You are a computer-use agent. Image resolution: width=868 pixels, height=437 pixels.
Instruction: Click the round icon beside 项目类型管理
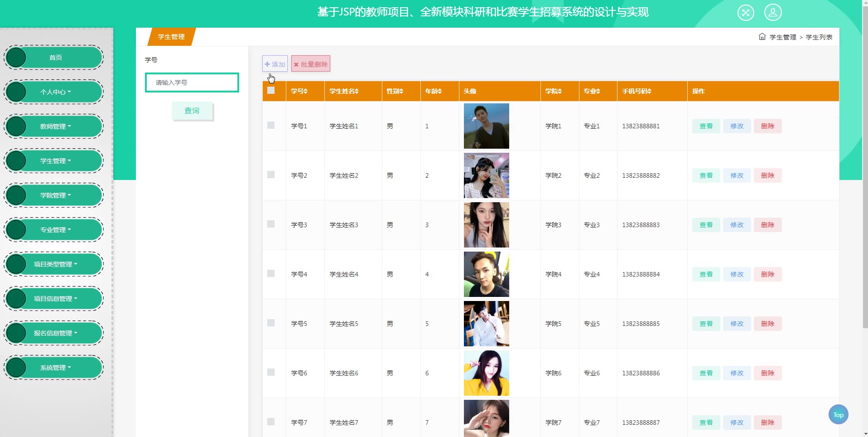tap(16, 264)
